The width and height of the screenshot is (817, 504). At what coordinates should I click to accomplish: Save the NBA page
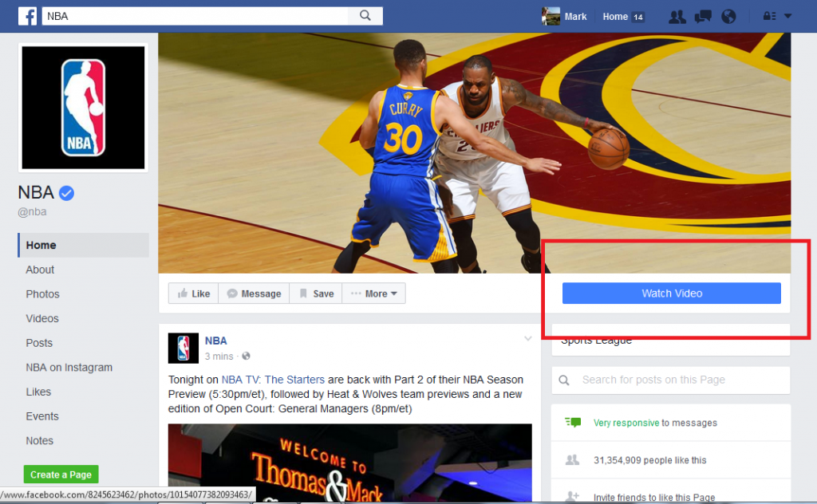[x=316, y=293]
